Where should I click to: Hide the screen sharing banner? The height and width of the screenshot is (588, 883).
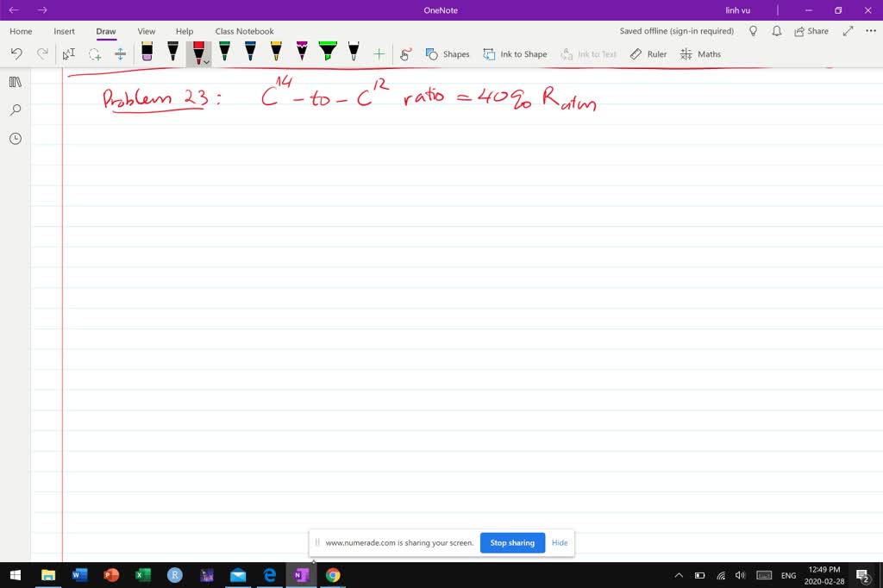click(x=559, y=543)
